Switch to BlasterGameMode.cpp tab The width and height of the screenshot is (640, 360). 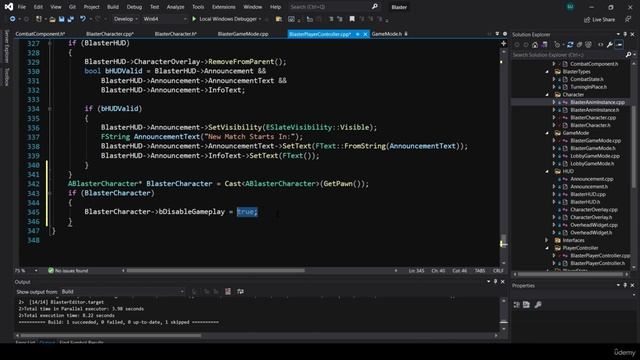(x=243, y=34)
